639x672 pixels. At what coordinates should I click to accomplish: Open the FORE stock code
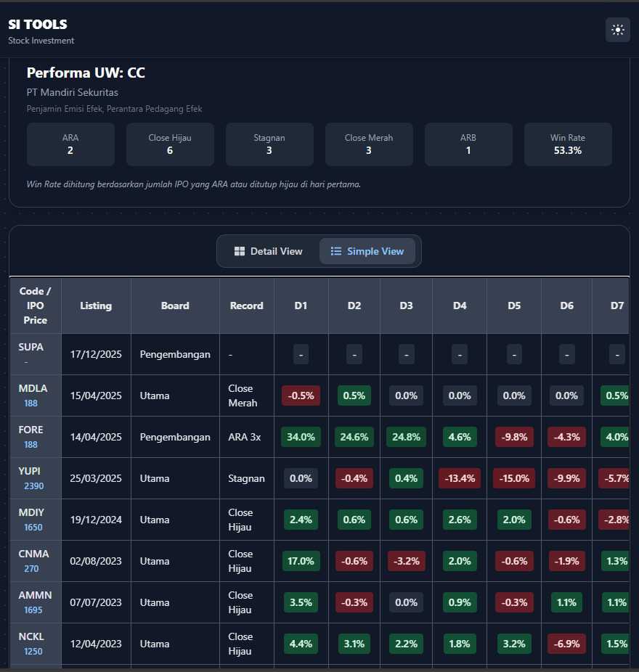[31, 430]
